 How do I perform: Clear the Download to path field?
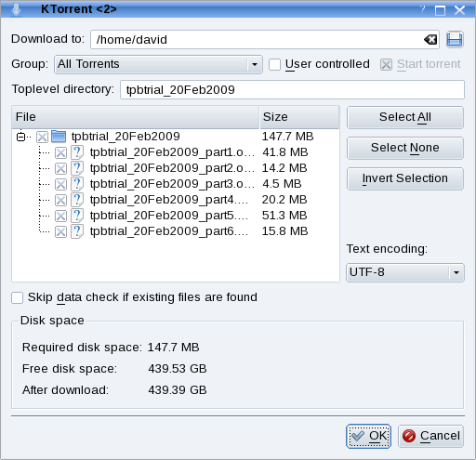click(430, 39)
